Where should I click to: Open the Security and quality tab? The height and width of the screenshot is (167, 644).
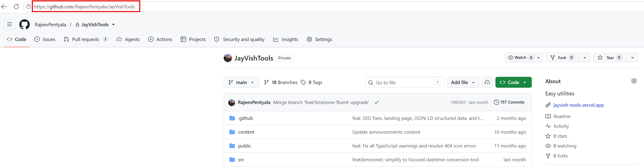pyautogui.click(x=239, y=39)
